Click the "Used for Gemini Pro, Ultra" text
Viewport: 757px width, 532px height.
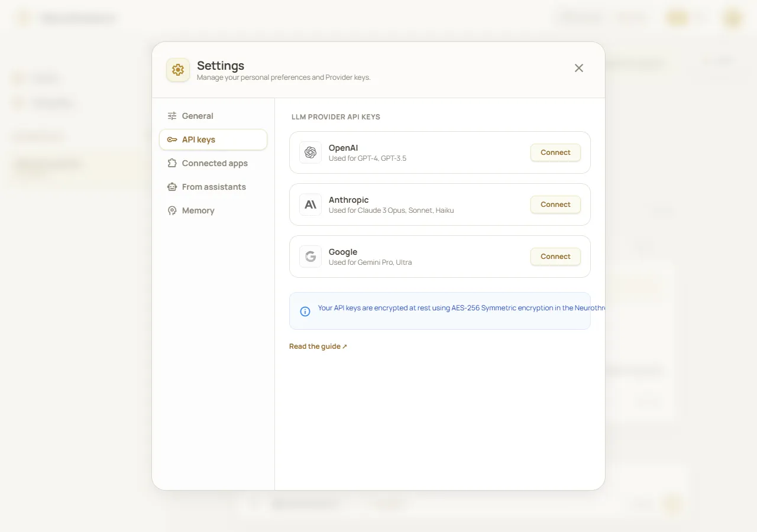370,262
